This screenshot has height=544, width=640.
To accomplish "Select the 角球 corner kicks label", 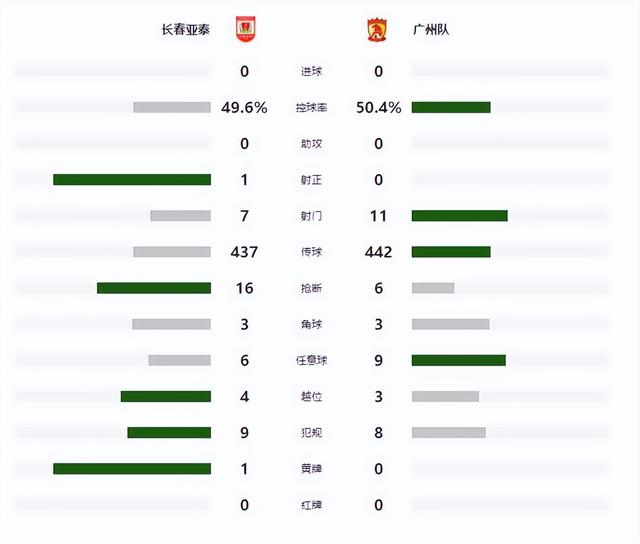I will point(311,324).
